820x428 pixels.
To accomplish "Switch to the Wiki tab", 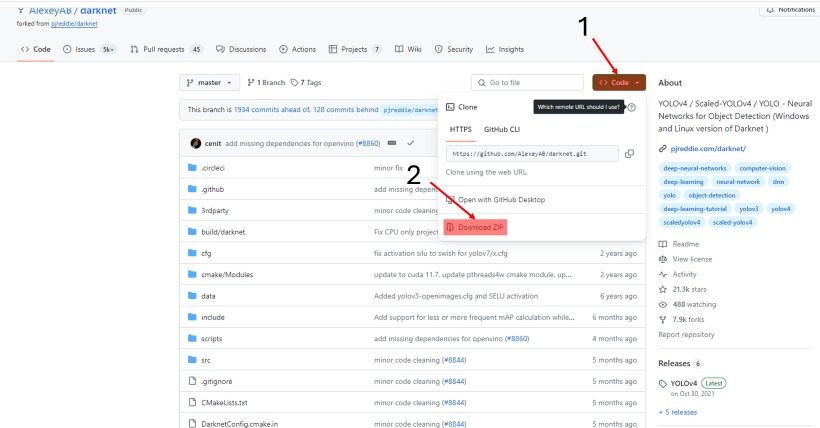I will click(408, 49).
